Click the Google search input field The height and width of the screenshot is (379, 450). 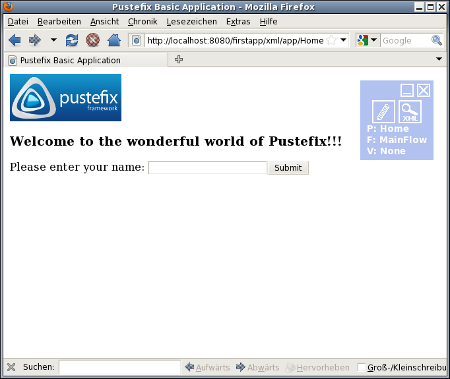coord(405,41)
